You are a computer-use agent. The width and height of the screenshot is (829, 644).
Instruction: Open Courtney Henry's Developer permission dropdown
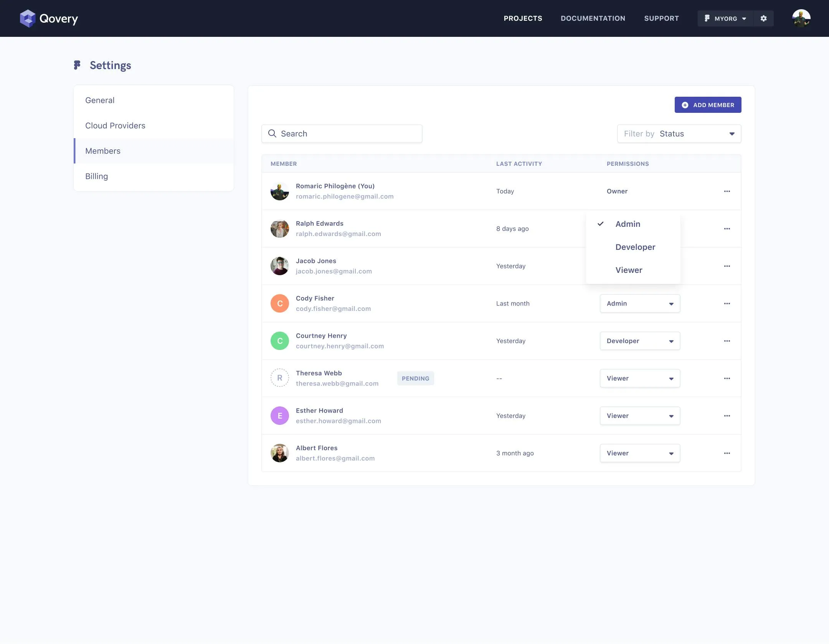pos(640,341)
